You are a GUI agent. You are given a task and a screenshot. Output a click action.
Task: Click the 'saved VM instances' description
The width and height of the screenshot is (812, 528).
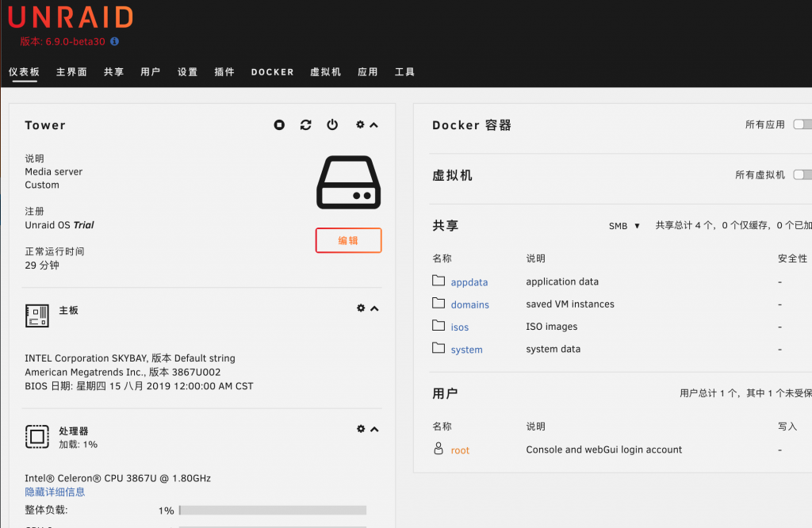[x=569, y=304]
